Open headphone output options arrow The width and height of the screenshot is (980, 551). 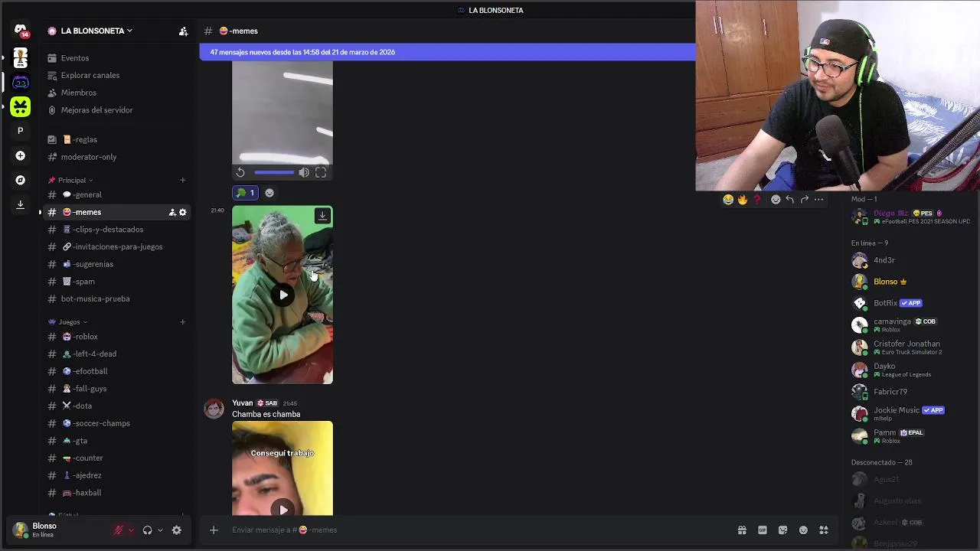160,530
